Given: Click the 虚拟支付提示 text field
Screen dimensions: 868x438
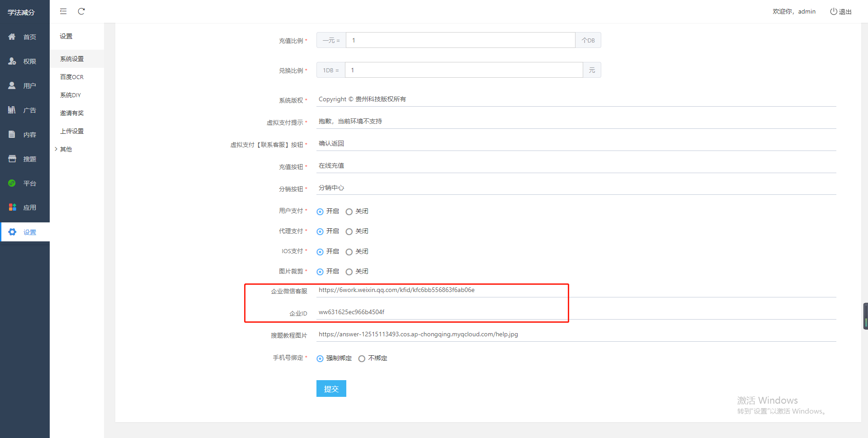Looking at the screenshot, I should (576, 121).
